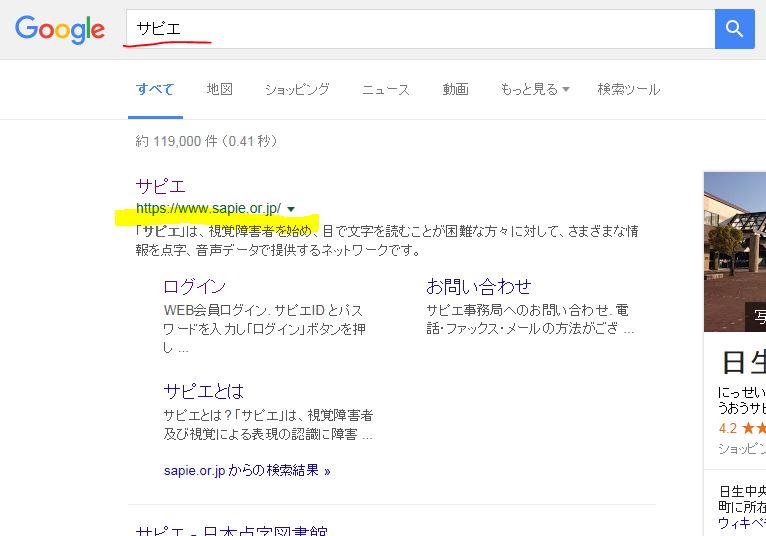
Task: Open 検索ツール options
Action: tap(629, 89)
